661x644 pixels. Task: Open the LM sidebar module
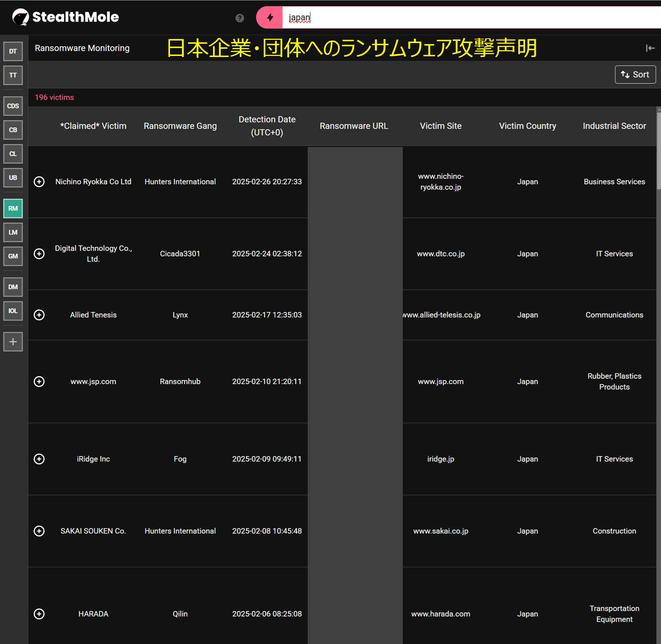[x=13, y=232]
